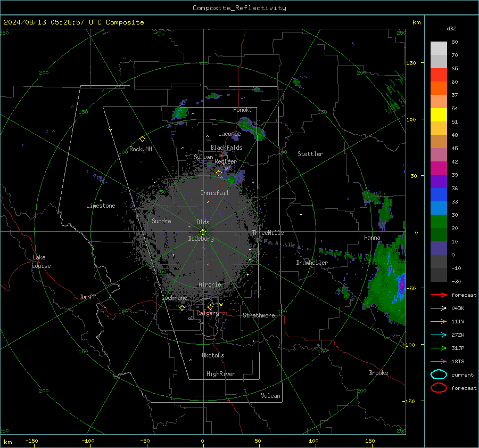
Task: Click the yellow diamond marker near Cochrane
Action: click(183, 307)
